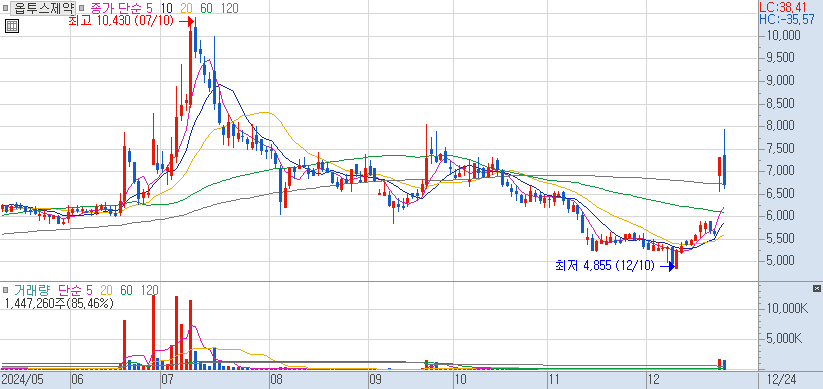Click the 10,000K volume axis label

coord(789,308)
